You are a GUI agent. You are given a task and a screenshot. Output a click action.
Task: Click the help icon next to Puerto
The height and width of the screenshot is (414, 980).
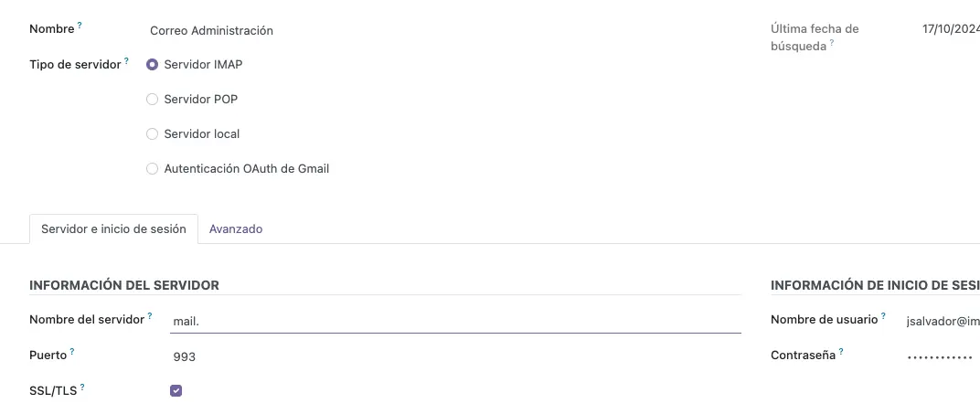click(72, 352)
